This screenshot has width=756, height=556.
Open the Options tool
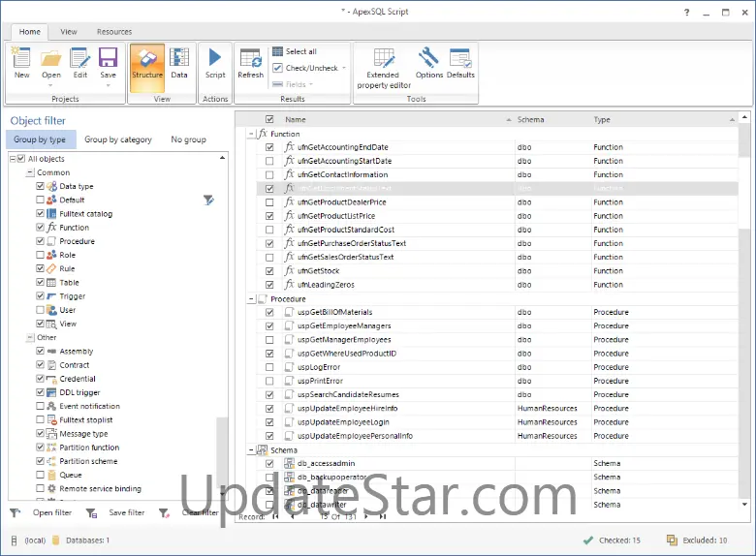click(428, 63)
